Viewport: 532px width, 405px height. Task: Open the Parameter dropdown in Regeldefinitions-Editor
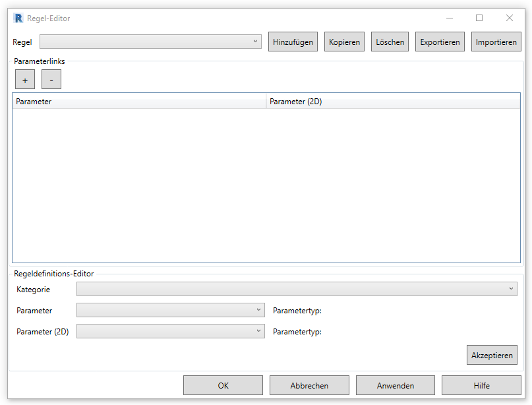(x=170, y=311)
